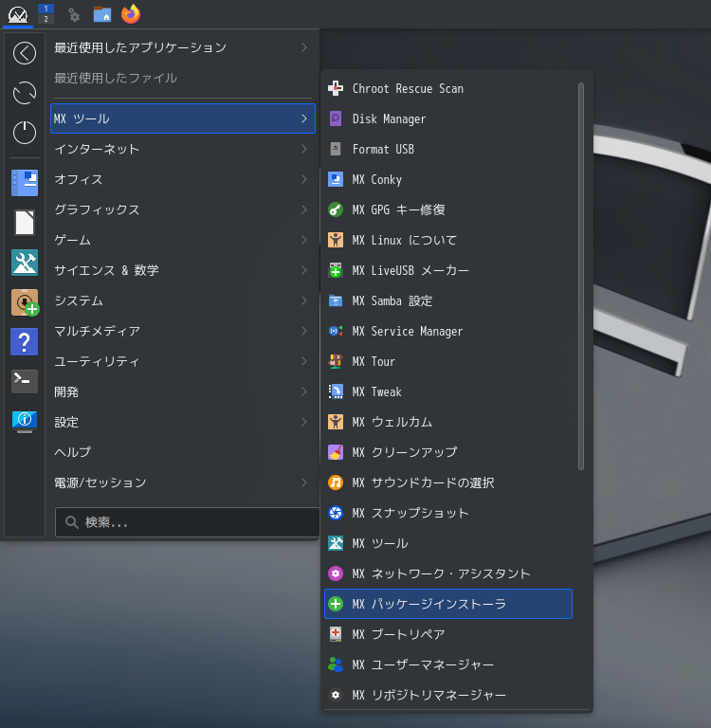This screenshot has width=711, height=728.
Task: Open the blank document sidebar icon
Action: [25, 223]
